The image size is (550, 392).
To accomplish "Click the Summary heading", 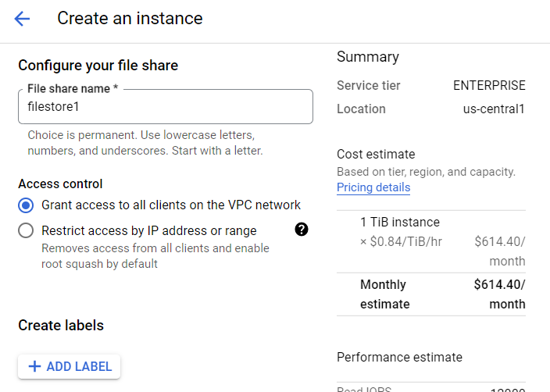I will coord(368,57).
